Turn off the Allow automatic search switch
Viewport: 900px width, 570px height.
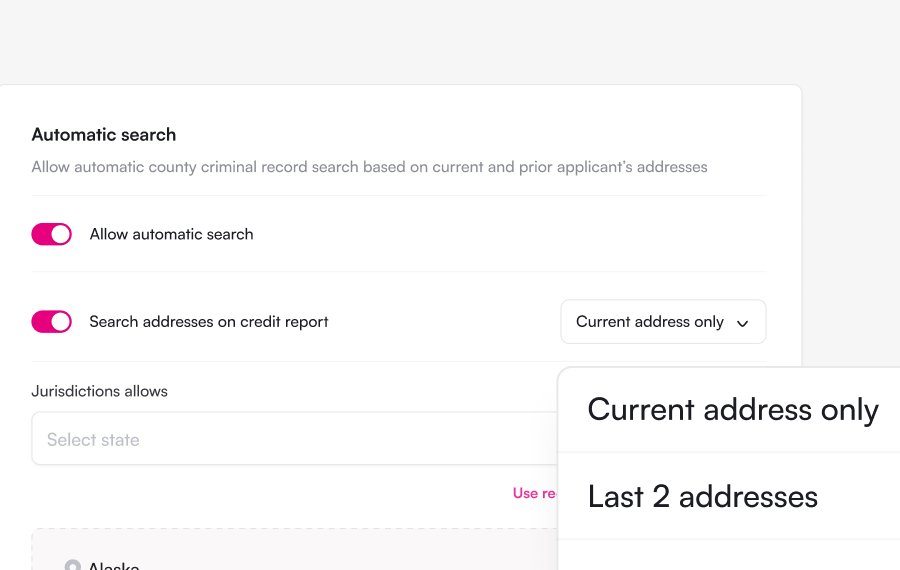(x=52, y=234)
